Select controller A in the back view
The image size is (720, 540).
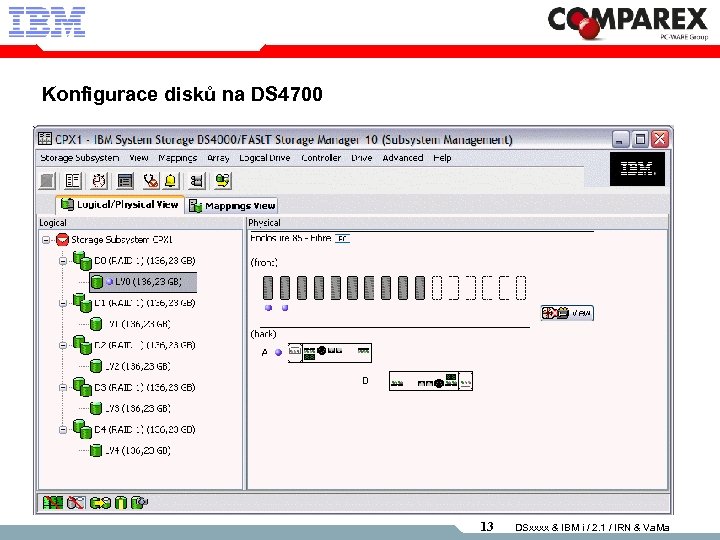330,353
